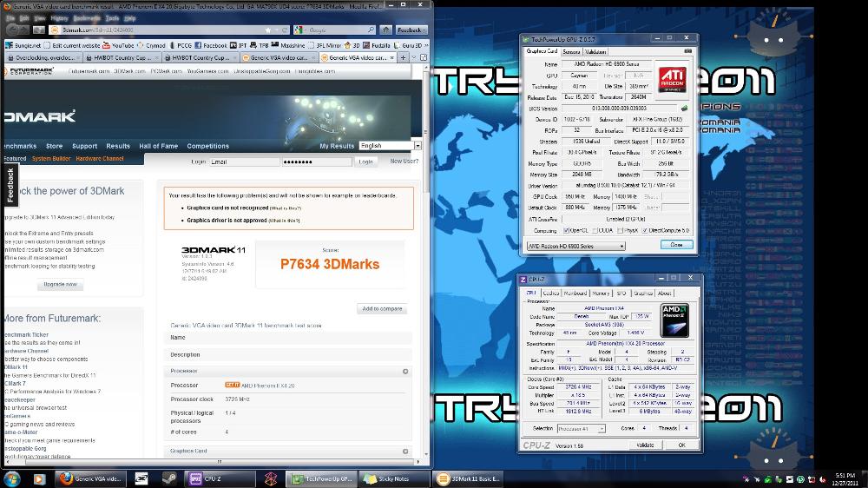Click Firefox home button
Image resolution: width=868 pixels, height=488 pixels.
tap(386, 30)
